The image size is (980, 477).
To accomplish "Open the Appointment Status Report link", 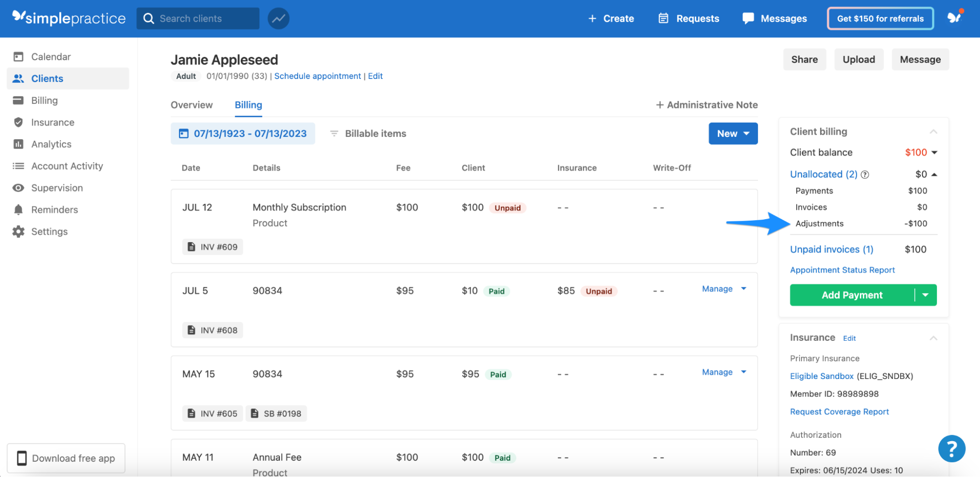I will (842, 270).
